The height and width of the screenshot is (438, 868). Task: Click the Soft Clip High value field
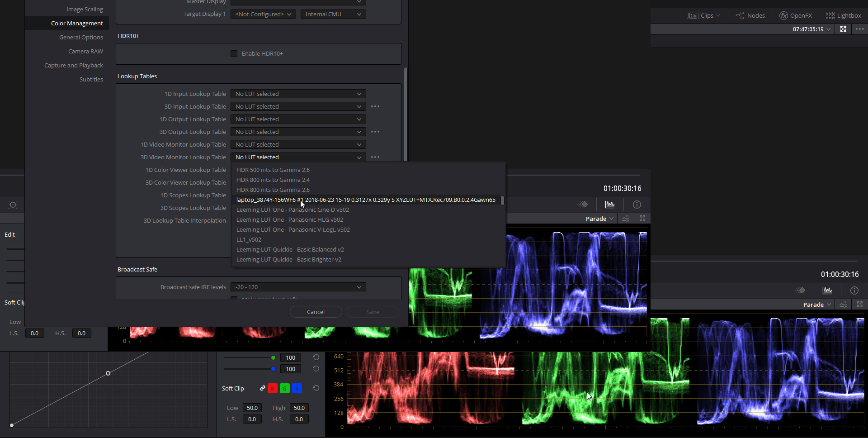click(x=299, y=408)
